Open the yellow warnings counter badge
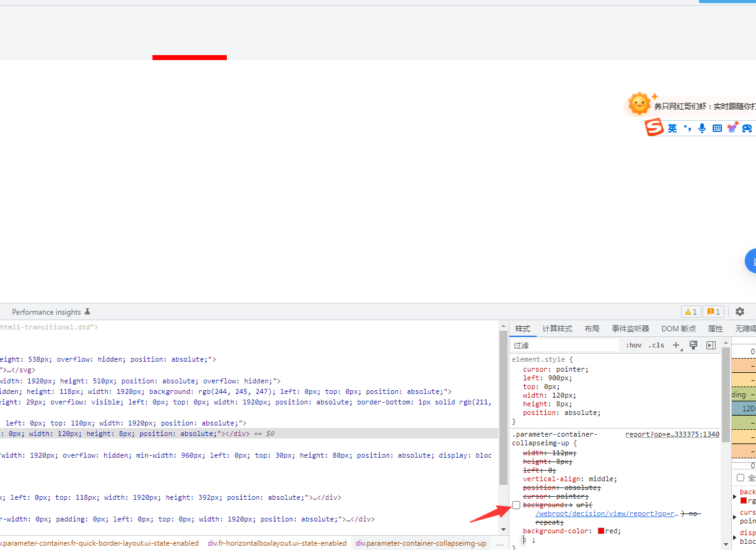 tap(691, 312)
